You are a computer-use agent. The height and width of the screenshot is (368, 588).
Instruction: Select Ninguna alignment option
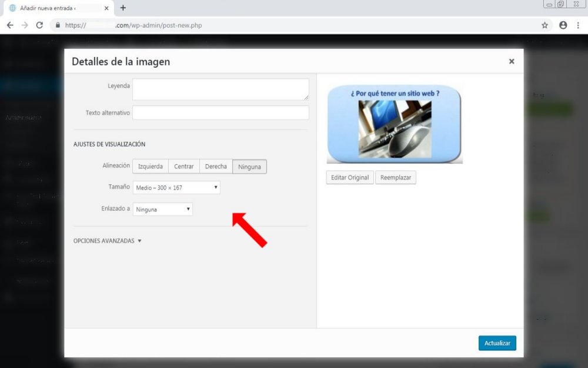coord(250,167)
